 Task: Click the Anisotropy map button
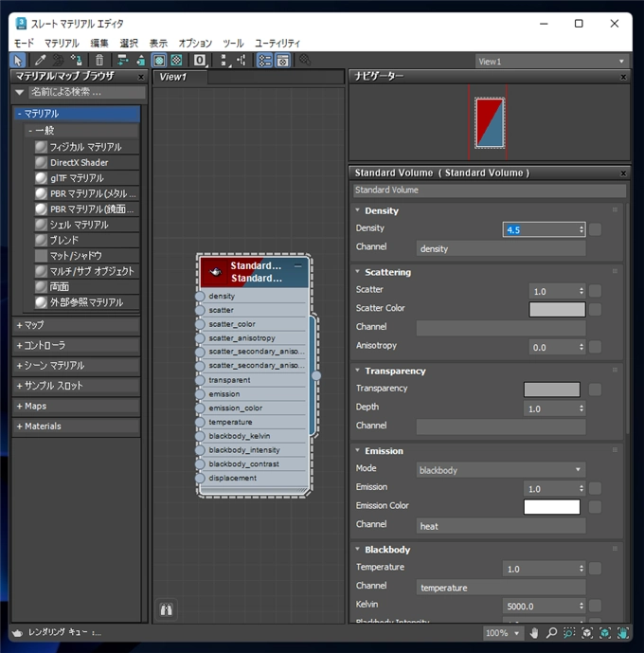click(x=596, y=347)
